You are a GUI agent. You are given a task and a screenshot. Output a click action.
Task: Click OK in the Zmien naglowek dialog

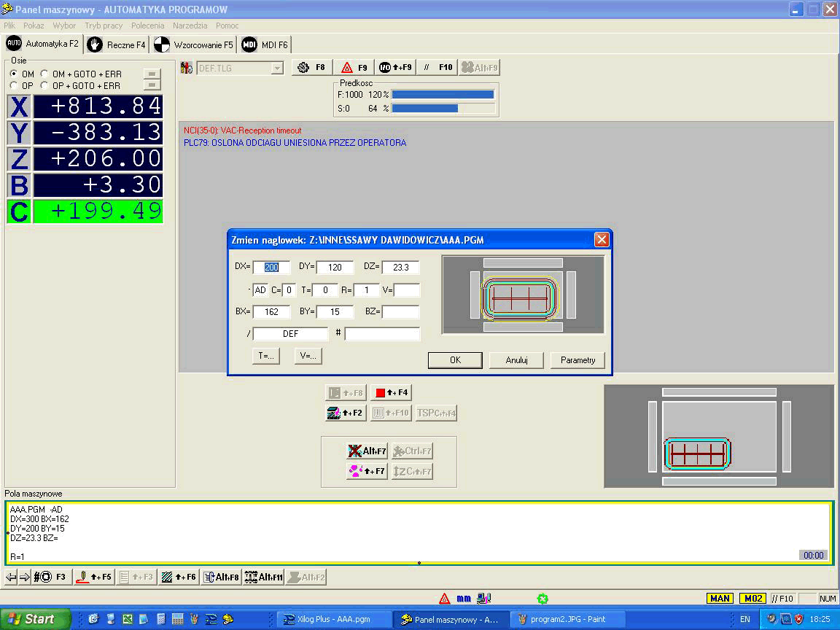(x=455, y=360)
